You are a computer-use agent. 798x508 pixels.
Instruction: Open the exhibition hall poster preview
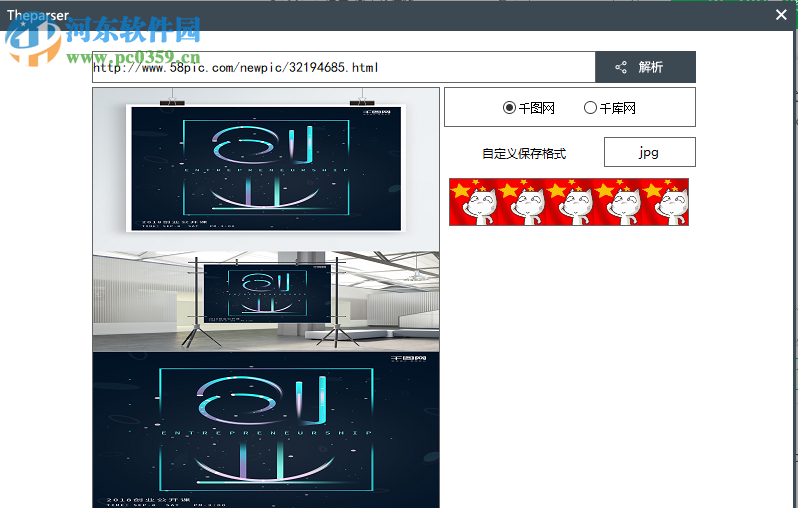point(266,301)
